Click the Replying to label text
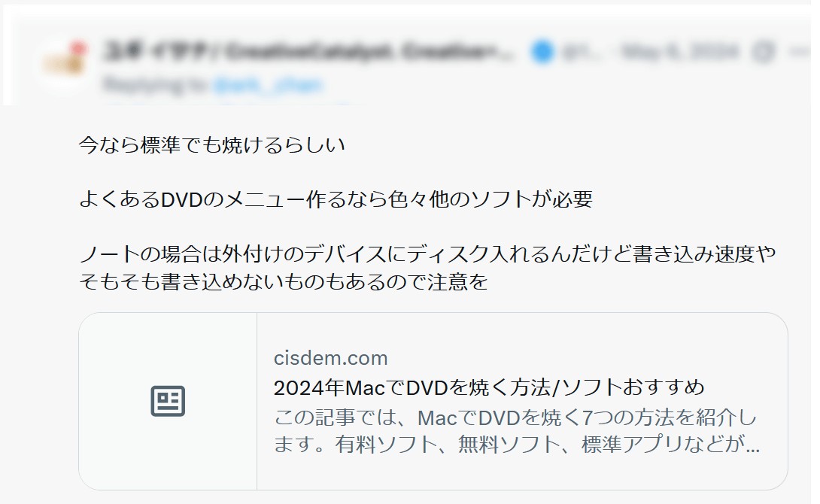 (x=156, y=84)
